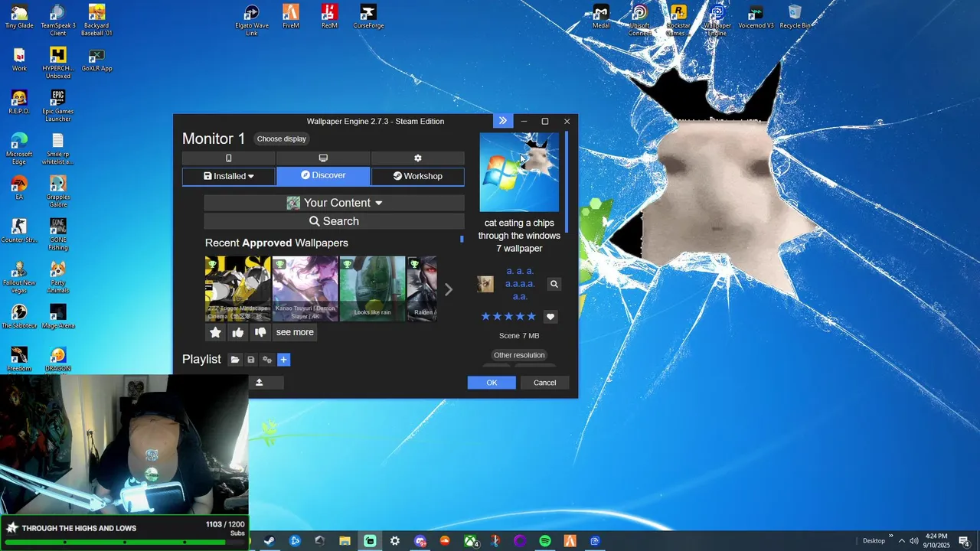Viewport: 980px width, 551px height.
Task: Save the playlist with disk icon
Action: point(250,360)
